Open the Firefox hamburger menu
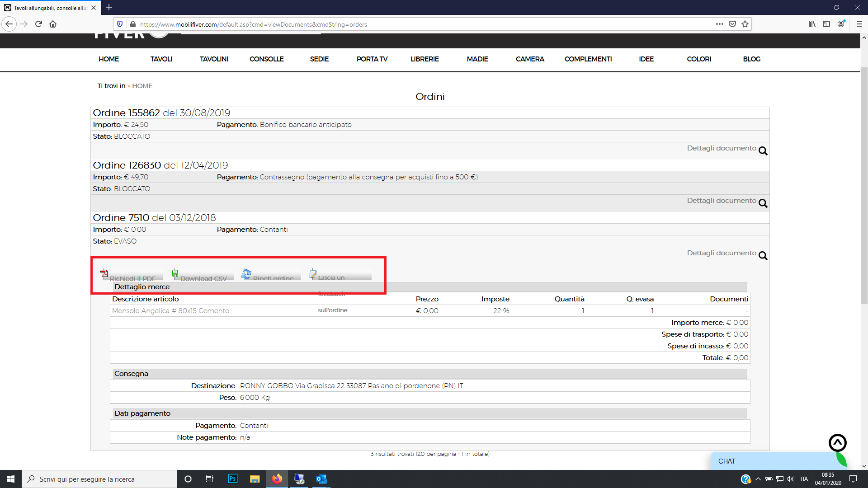Image resolution: width=868 pixels, height=488 pixels. pyautogui.click(x=859, y=24)
